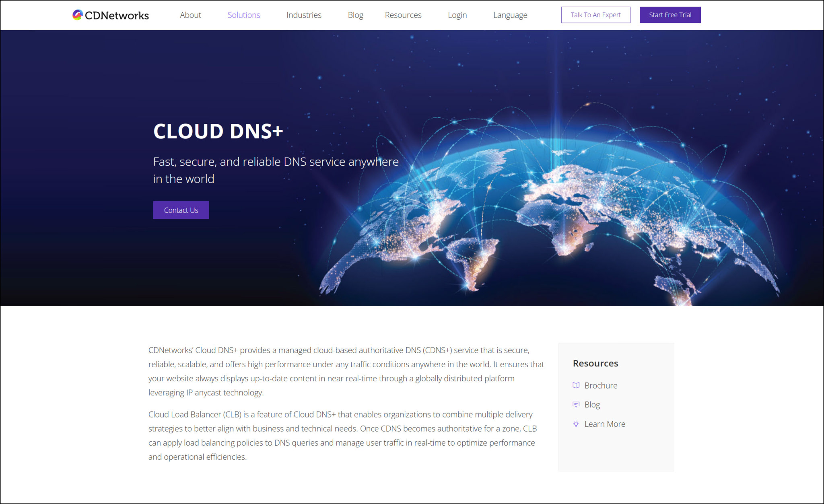Click the book icon beside Brochure
The image size is (824, 504).
click(x=577, y=385)
